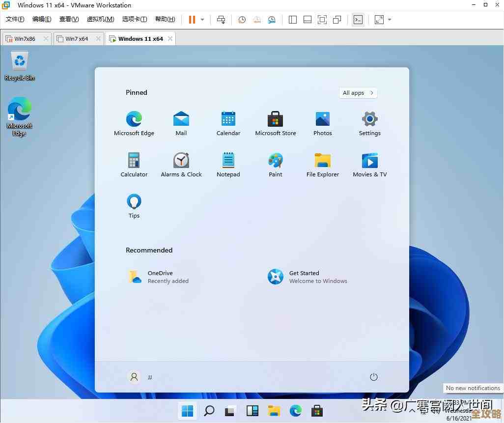Send Ctrl+Alt+Del to the virtual machine

tap(221, 19)
